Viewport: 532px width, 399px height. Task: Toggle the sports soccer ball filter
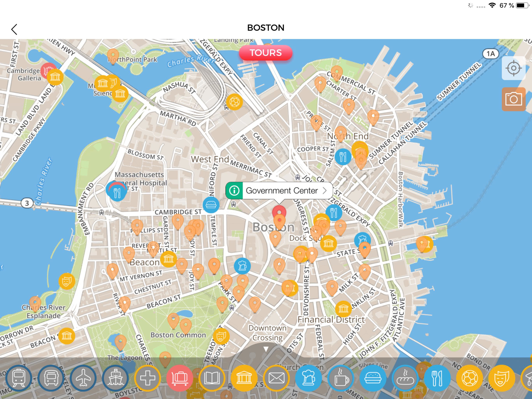470,378
